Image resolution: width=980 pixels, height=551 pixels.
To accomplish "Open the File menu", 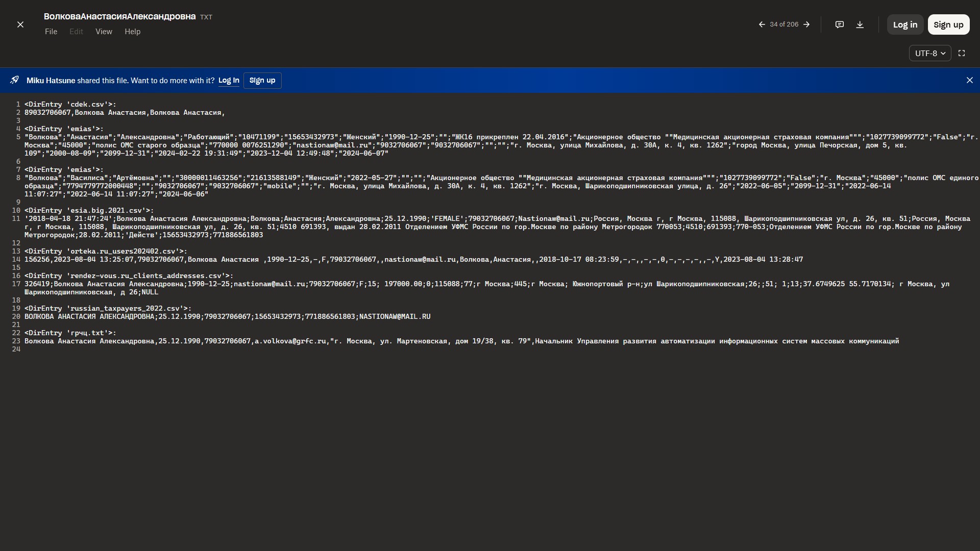I will (51, 32).
